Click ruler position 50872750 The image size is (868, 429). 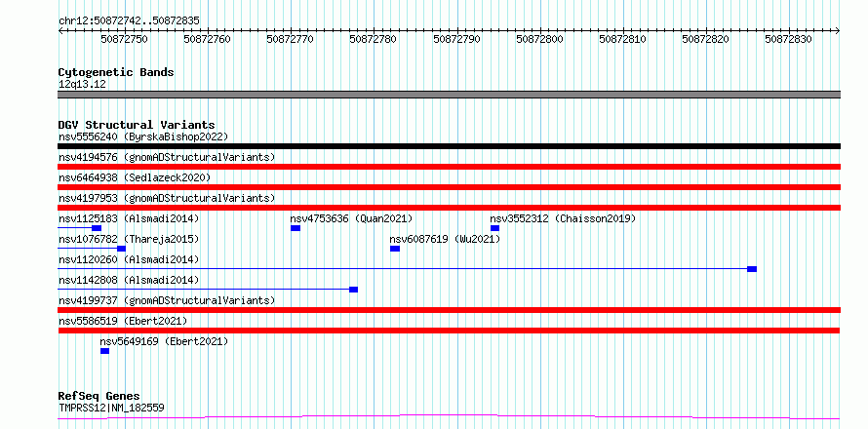click(124, 39)
